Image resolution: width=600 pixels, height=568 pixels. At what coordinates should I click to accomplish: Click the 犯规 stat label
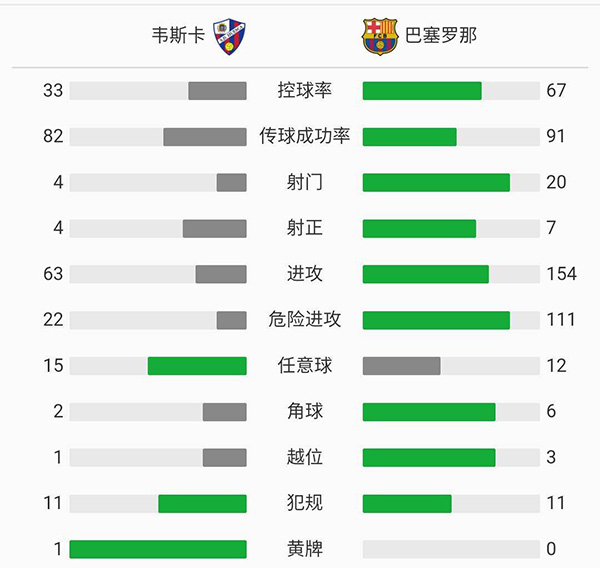(x=305, y=503)
